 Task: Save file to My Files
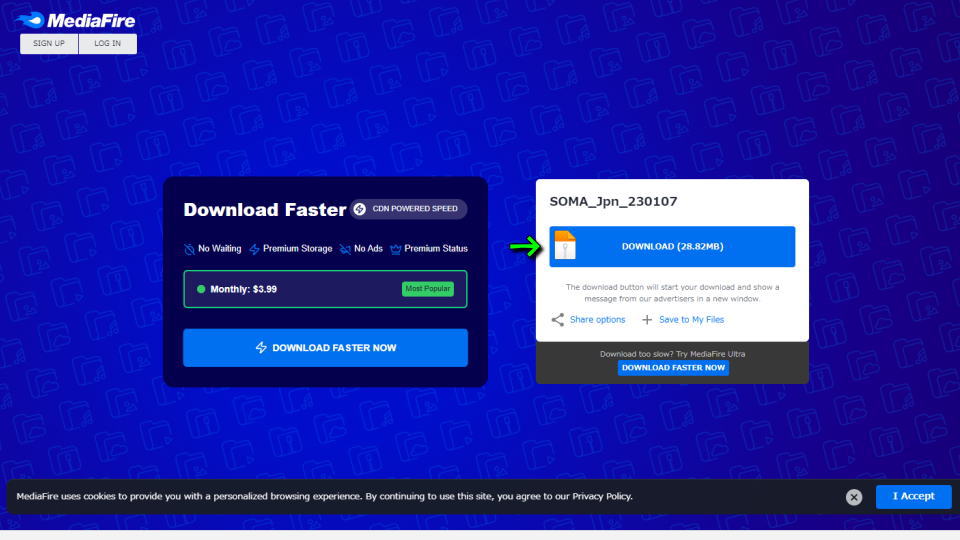[x=691, y=320]
